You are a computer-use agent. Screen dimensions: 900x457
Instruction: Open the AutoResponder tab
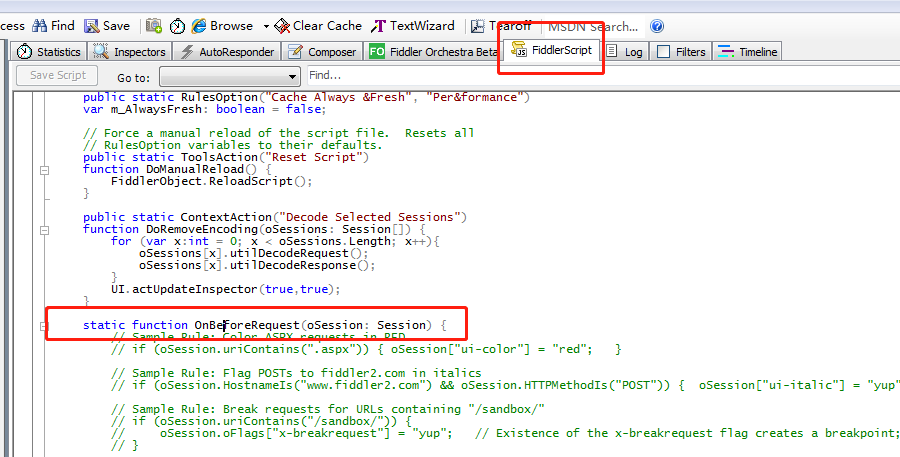(227, 52)
